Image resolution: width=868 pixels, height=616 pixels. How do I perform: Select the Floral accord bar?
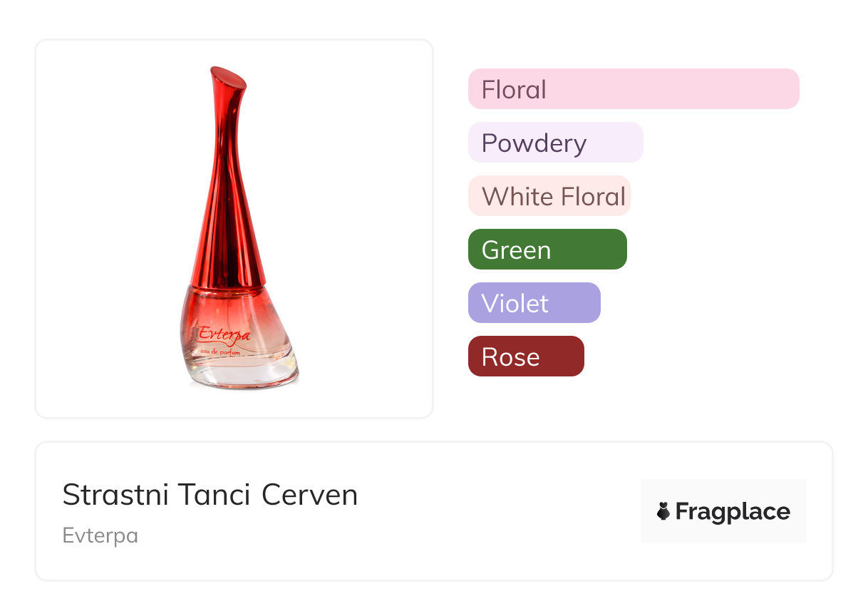click(634, 89)
